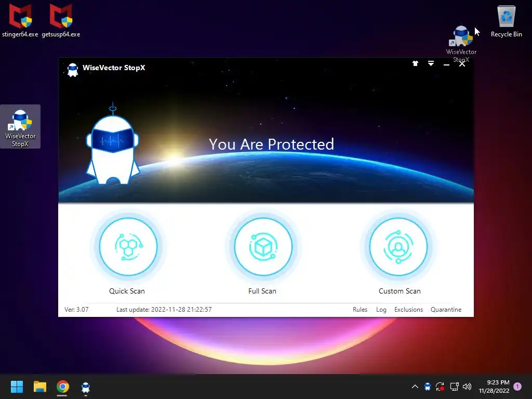Click the Custom Scan label
The width and height of the screenshot is (532, 399).
click(400, 291)
